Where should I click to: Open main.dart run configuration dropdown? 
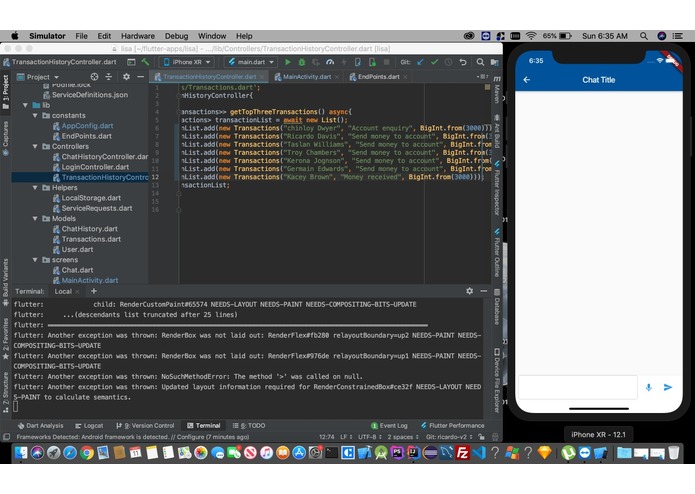click(250, 62)
